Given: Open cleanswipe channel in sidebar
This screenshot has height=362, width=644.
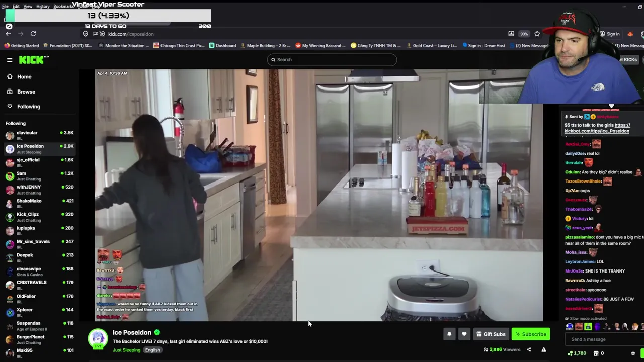Looking at the screenshot, I should [x=39, y=271].
